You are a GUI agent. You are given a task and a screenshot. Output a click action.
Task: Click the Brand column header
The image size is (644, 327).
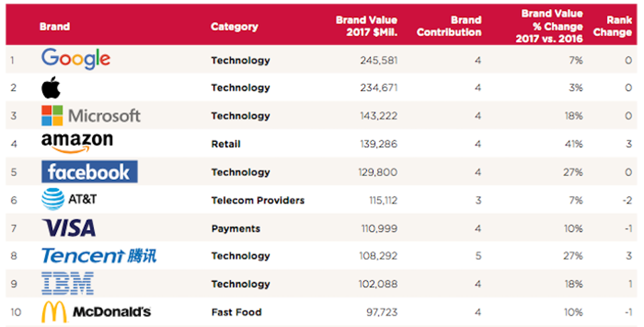pyautogui.click(x=54, y=27)
